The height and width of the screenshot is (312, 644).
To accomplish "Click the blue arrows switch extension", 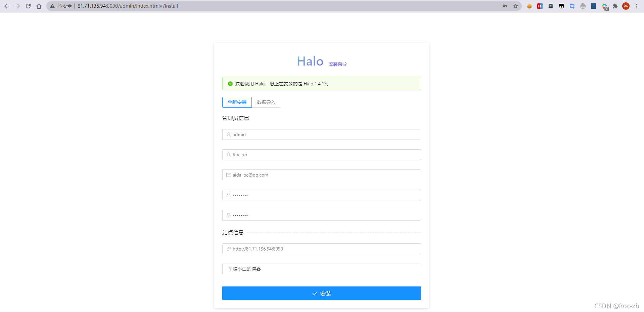I will [x=572, y=6].
